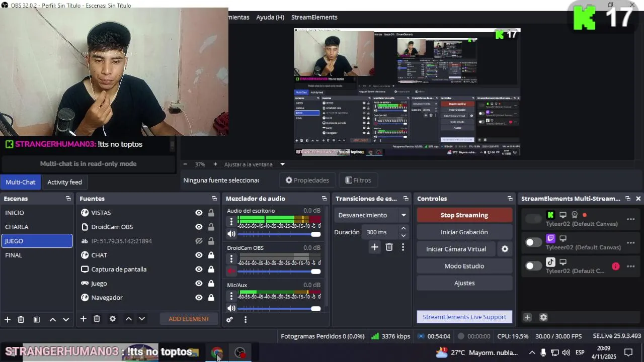
Task: Open the Ayuda (H) menu
Action: click(x=270, y=17)
